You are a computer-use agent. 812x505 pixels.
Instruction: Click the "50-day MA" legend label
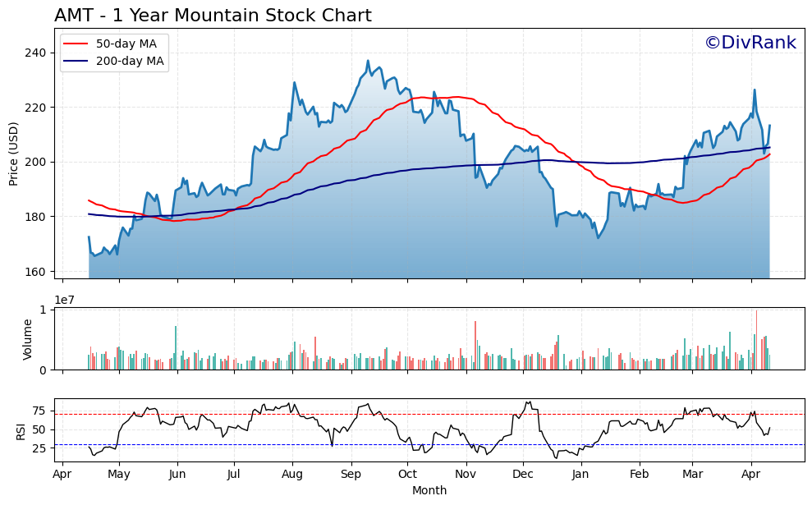pyautogui.click(x=126, y=44)
